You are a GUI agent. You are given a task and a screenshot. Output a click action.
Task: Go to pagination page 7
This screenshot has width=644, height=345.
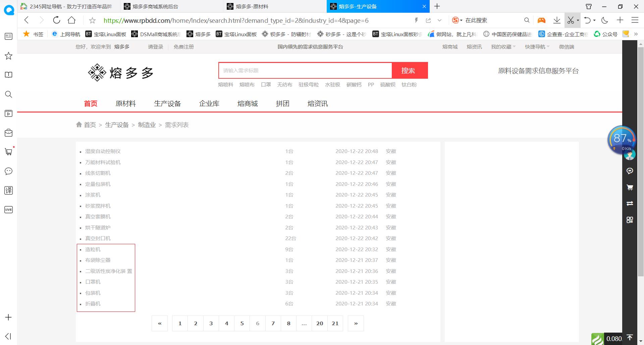pos(273,323)
